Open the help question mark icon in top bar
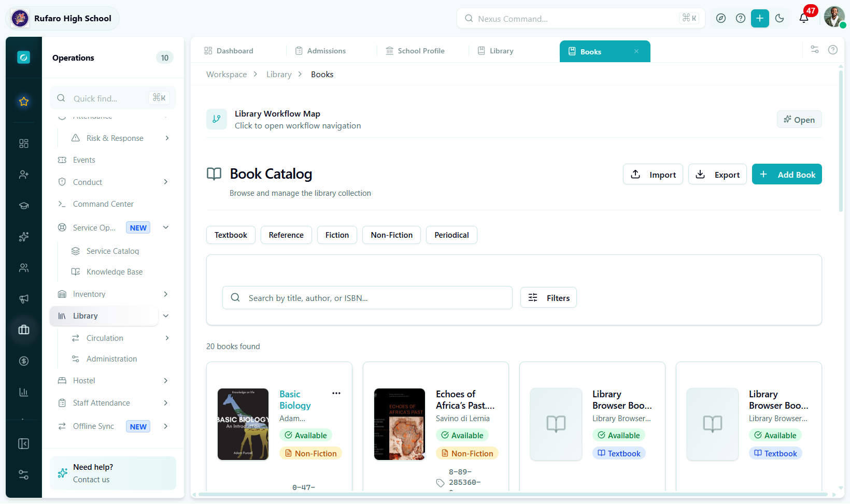Screen dimensions: 850x504 741,19
